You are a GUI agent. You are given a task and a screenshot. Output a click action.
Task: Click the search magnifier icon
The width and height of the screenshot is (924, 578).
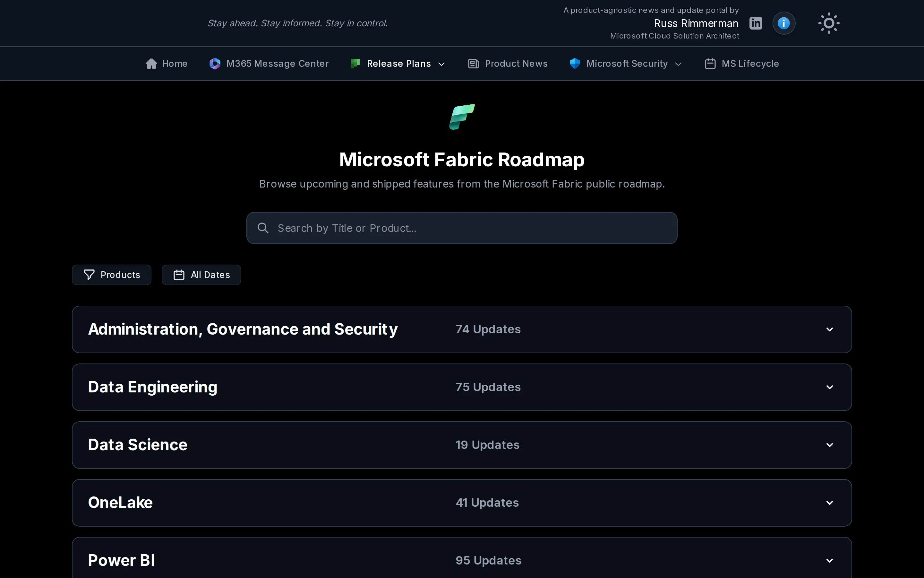(x=263, y=228)
